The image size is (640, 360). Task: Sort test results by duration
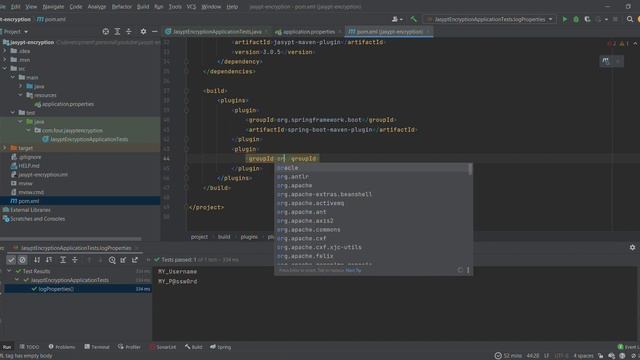pyautogui.click(x=49, y=260)
